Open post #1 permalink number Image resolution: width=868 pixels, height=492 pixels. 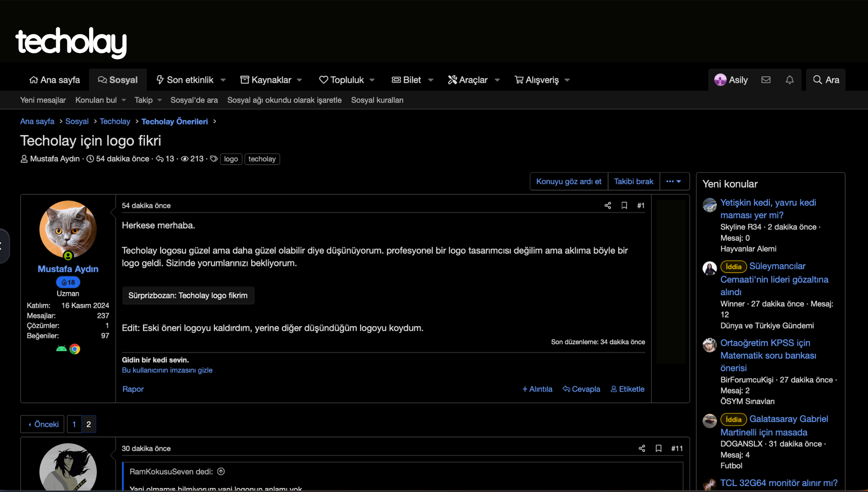point(641,206)
